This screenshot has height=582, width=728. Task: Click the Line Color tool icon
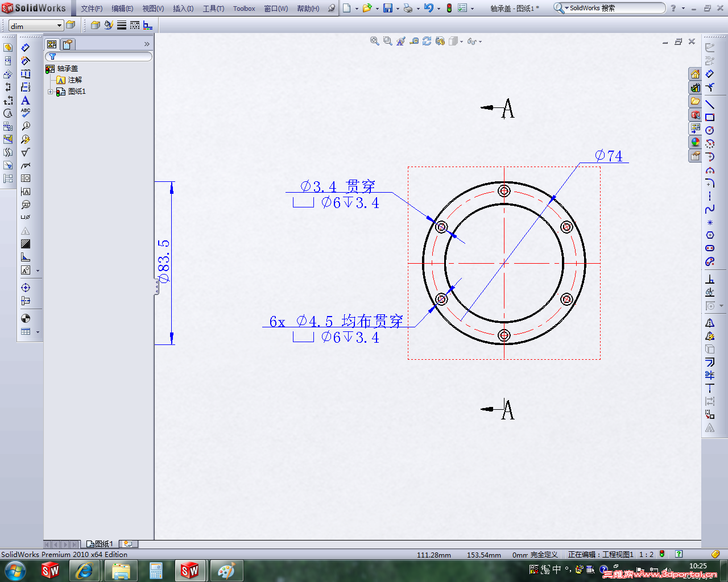click(109, 25)
